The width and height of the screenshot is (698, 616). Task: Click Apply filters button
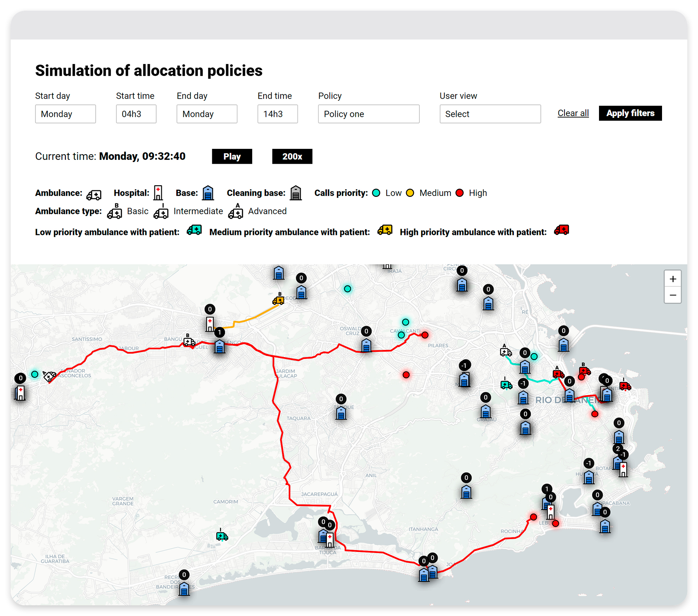coord(630,113)
